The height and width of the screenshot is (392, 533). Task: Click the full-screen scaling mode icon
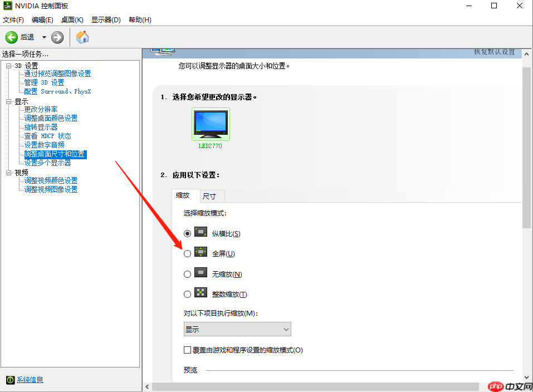tap(201, 252)
